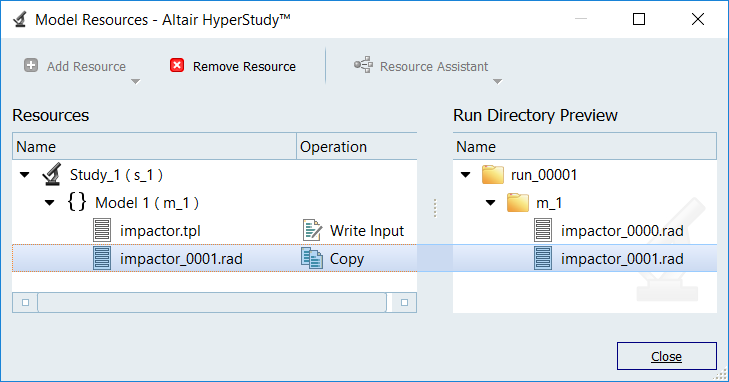Click the Close button

point(667,356)
